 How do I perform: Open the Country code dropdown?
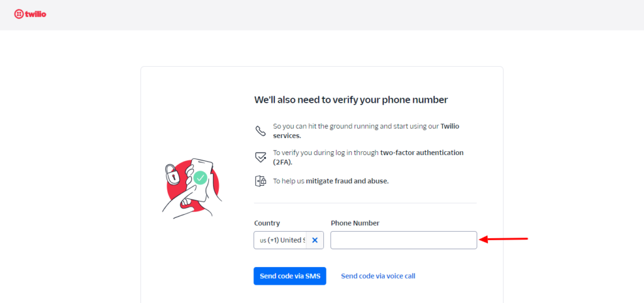pos(280,240)
